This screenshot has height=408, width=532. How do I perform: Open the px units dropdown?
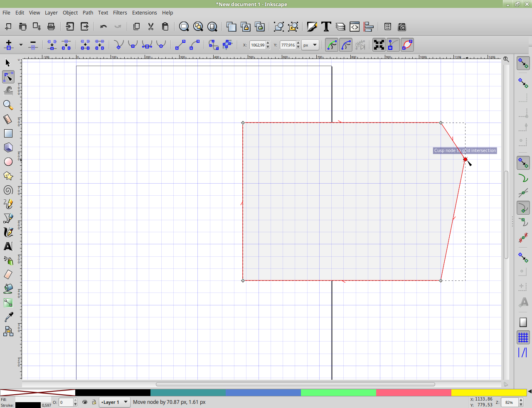click(x=310, y=45)
